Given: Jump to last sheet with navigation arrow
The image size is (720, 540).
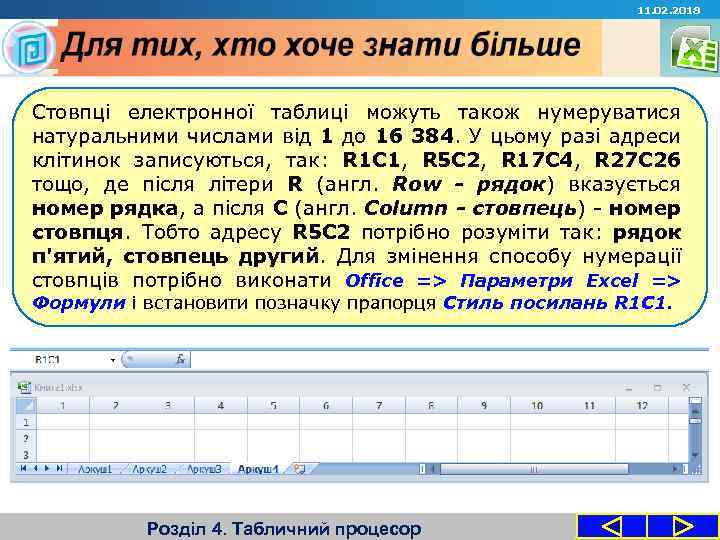Looking at the screenshot, I should [x=59, y=468].
